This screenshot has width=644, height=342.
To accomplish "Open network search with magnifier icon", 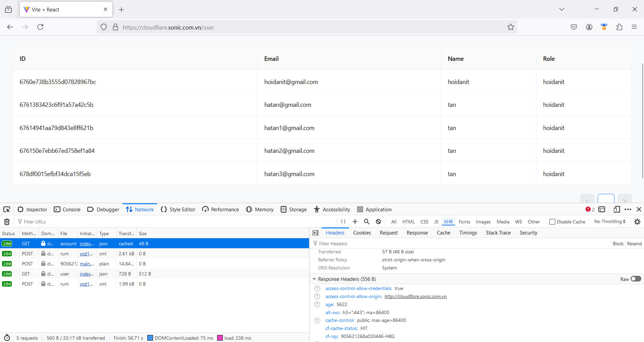I will tap(366, 222).
